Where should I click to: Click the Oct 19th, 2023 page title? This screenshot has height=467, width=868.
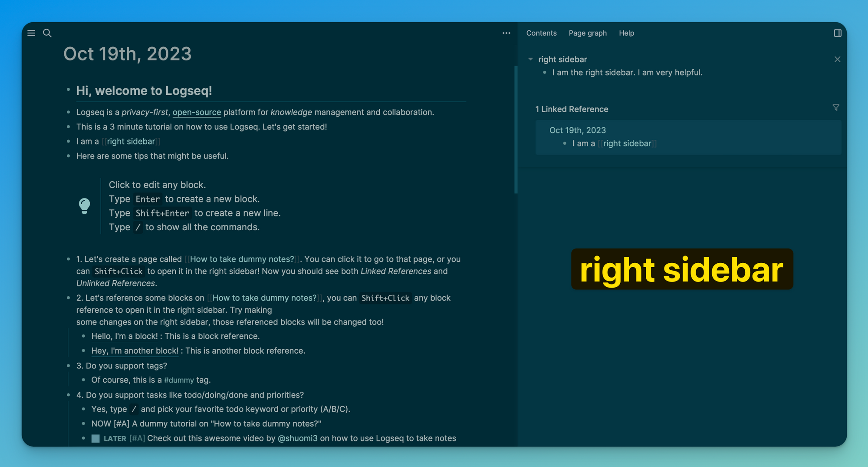pyautogui.click(x=127, y=54)
